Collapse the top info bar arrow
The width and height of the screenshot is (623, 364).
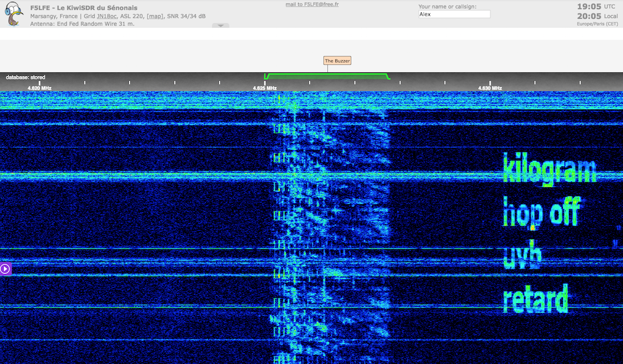point(220,26)
